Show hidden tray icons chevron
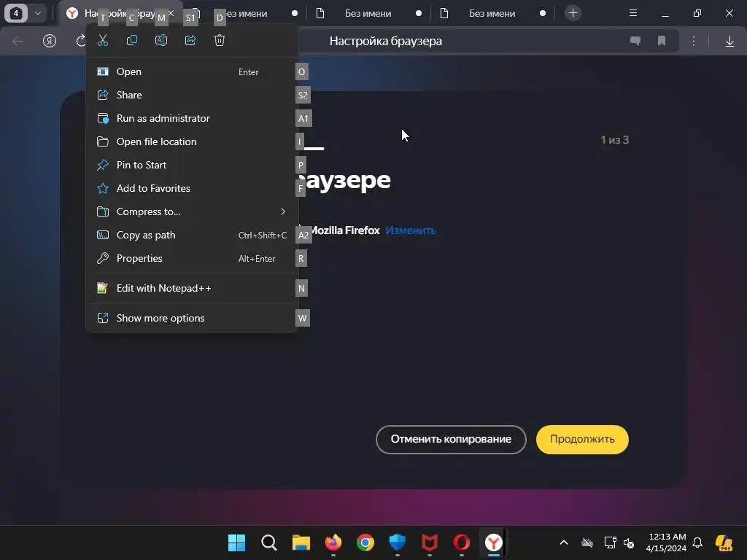747x560 pixels. (x=564, y=542)
